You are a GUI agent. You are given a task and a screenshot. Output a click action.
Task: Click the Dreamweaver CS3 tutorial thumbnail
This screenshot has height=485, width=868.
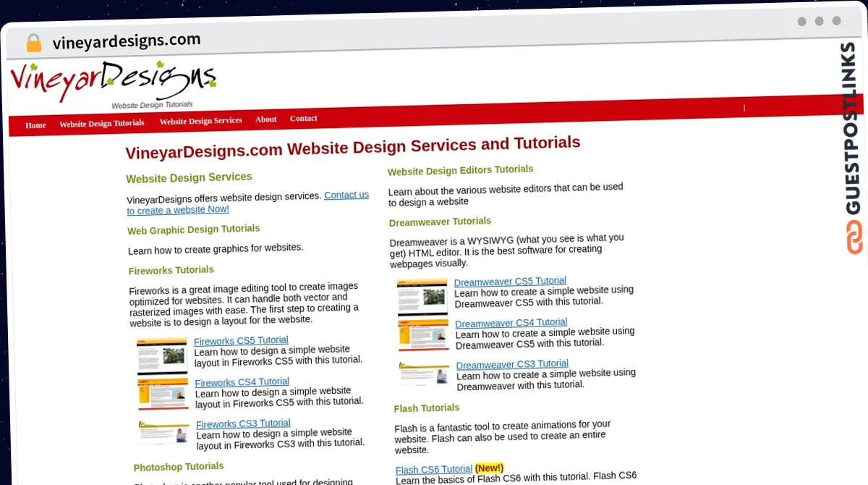(423, 373)
